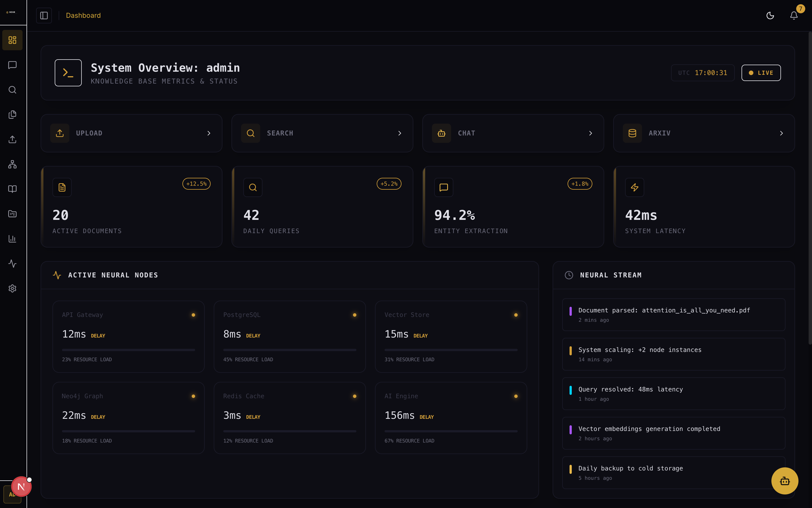Click the magnifier icon on SEARCH card
Image resolution: width=812 pixels, height=508 pixels.
tap(251, 133)
